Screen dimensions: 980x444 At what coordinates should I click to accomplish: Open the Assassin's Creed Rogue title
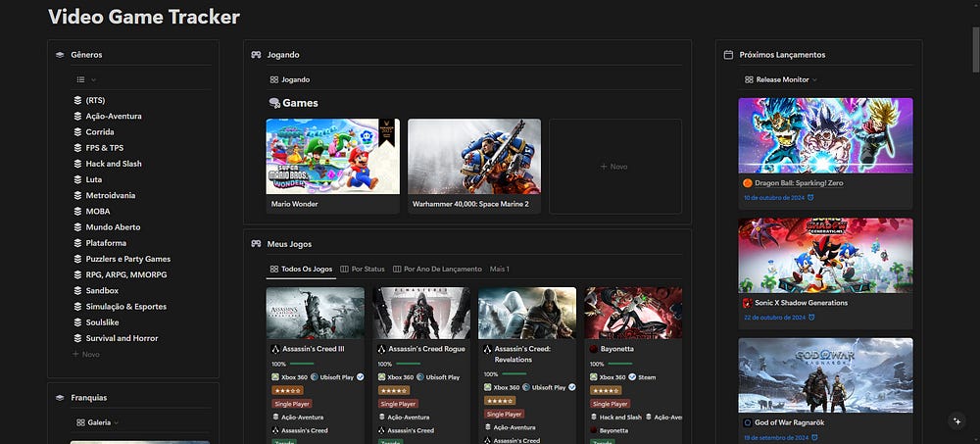(427, 349)
